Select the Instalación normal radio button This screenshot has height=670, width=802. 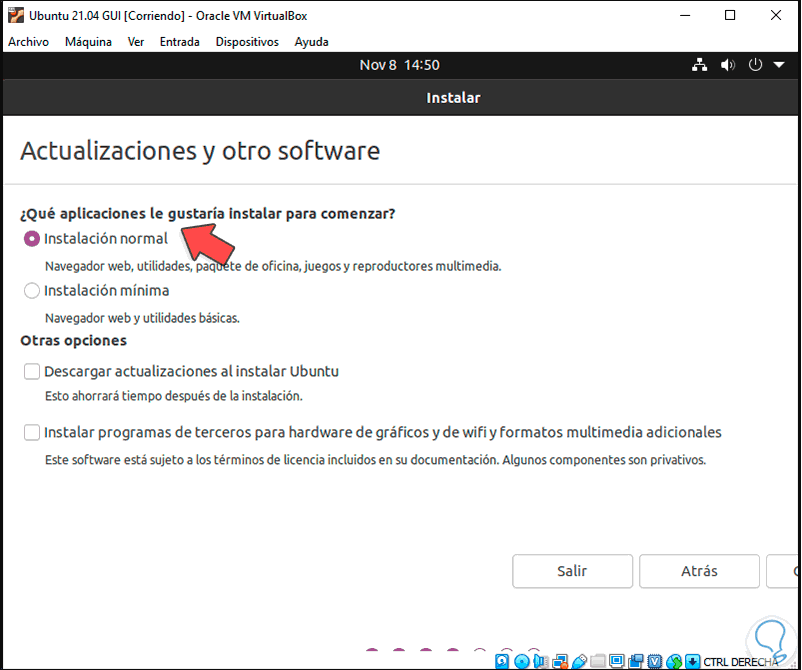(x=32, y=239)
